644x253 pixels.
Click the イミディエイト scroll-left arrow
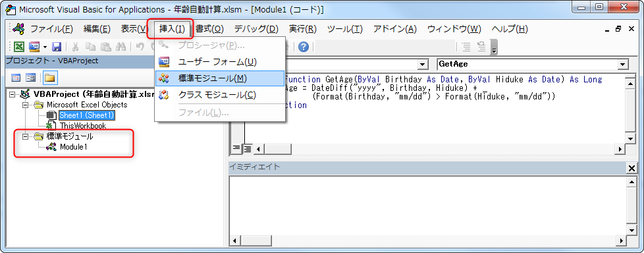point(234,240)
